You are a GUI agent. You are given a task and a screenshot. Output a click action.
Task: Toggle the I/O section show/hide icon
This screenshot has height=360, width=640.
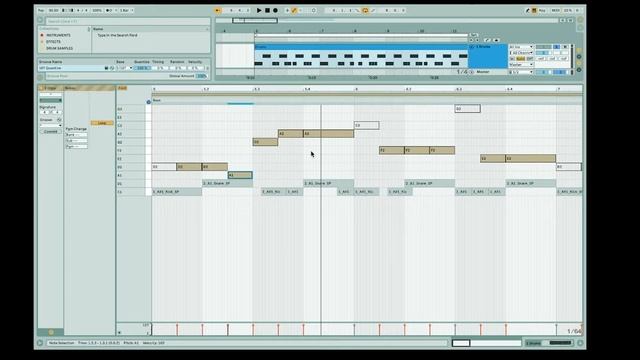(x=579, y=50)
